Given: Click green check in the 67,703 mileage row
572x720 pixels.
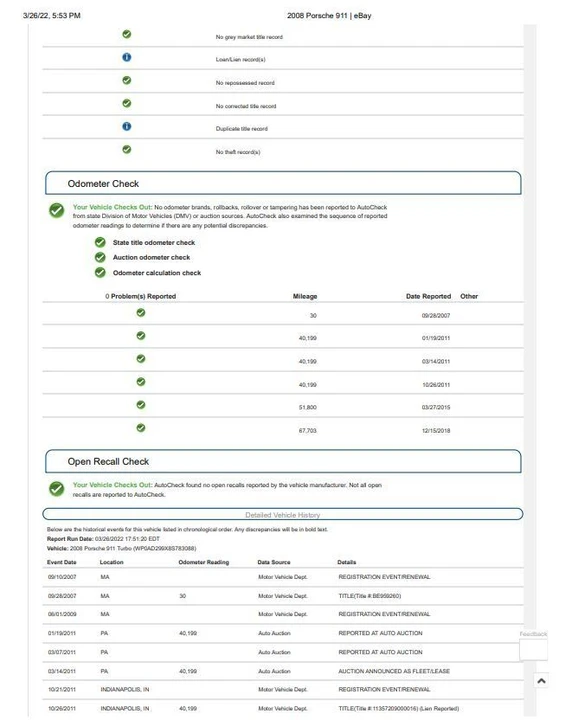Looking at the screenshot, I should click(141, 428).
